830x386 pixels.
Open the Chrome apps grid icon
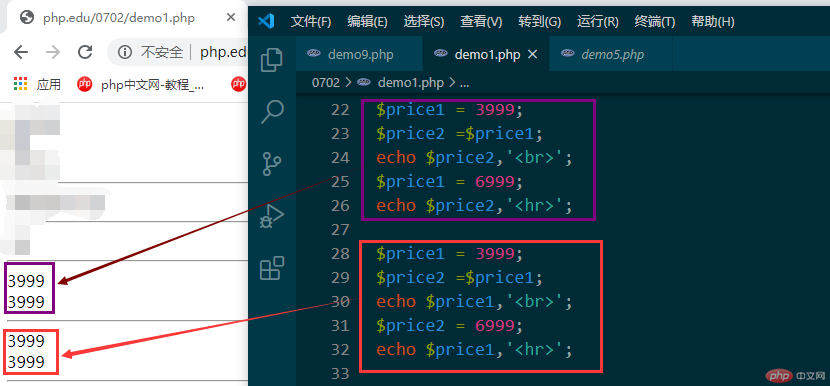[20, 84]
